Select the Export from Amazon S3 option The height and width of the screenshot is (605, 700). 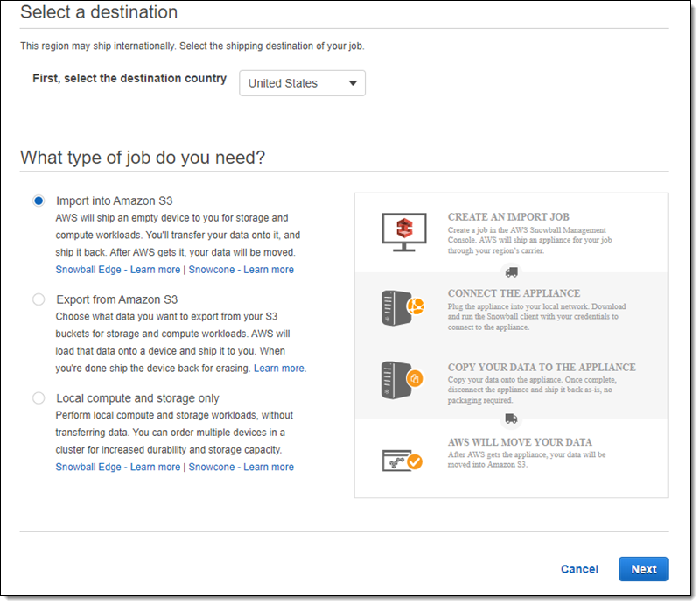click(x=38, y=299)
